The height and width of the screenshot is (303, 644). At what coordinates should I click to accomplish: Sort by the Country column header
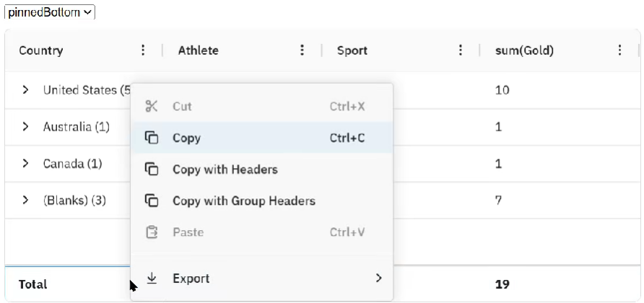[x=41, y=50]
